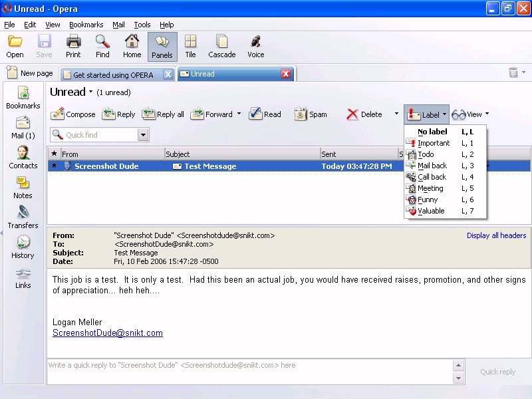Click the Open folder toolbar icon
532x399 pixels.
(15, 47)
